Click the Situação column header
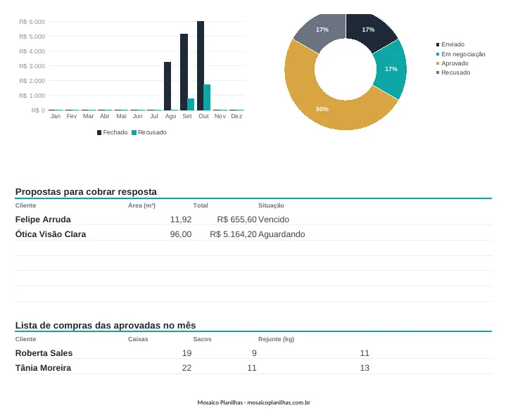The width and height of the screenshot is (506, 420). tap(271, 205)
